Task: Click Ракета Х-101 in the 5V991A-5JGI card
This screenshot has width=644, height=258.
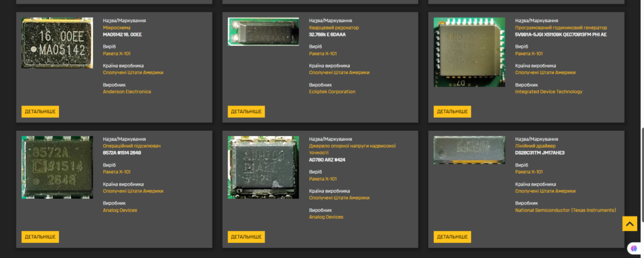Action: pos(529,53)
